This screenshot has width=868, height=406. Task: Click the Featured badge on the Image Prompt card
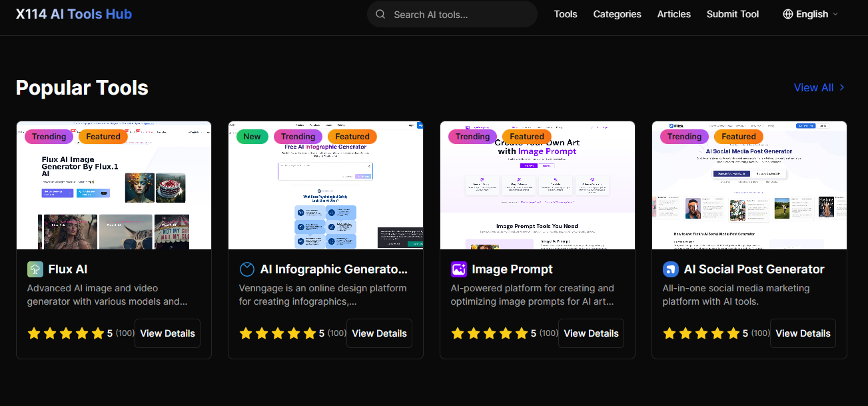527,137
